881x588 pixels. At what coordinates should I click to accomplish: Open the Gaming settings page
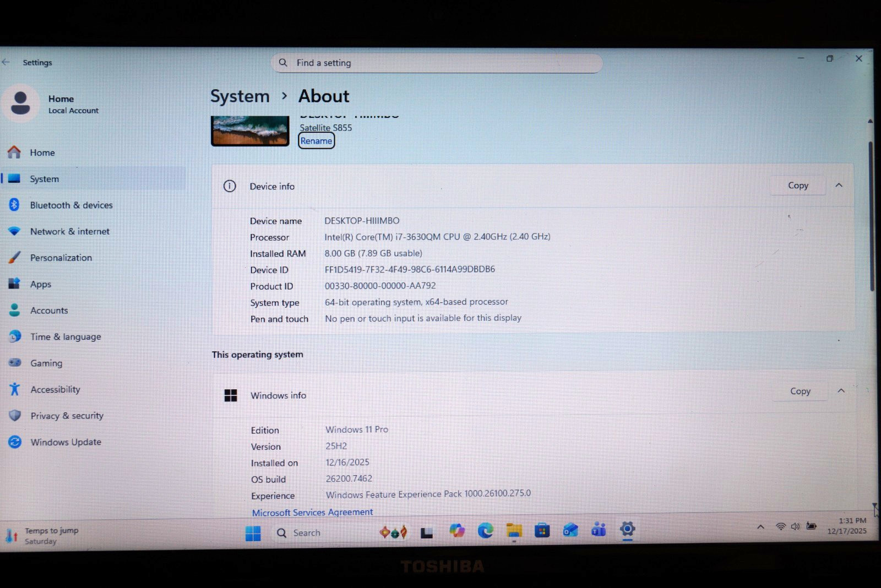[46, 363]
